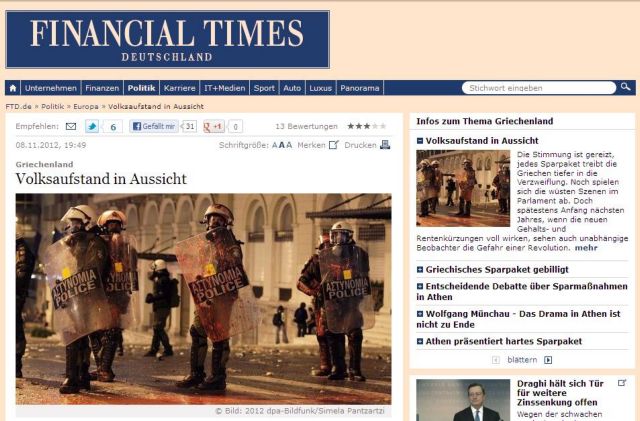
Task: Click the Stichwort eingeben search field
Action: 539,88
